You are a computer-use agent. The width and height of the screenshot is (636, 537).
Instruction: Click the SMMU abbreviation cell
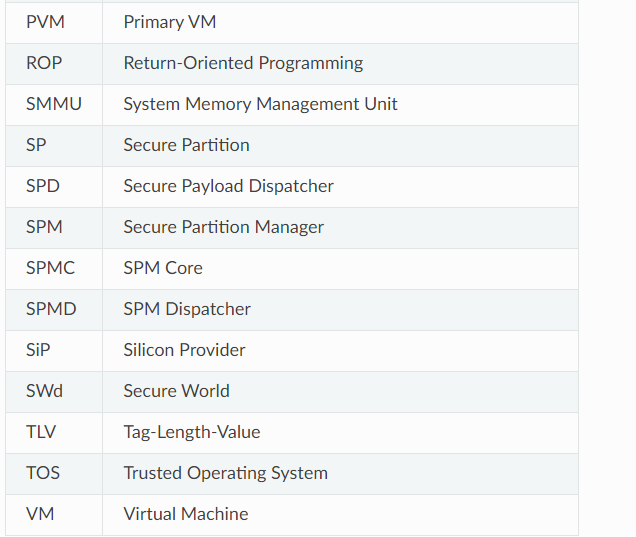pyautogui.click(x=54, y=104)
